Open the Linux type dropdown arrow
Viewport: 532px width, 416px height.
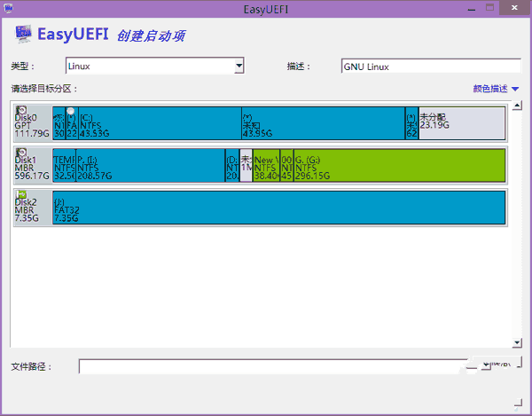(239, 66)
